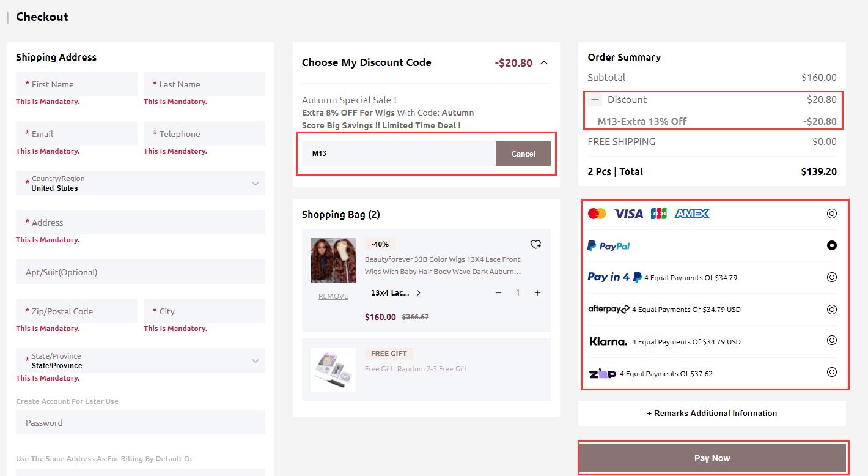The width and height of the screenshot is (868, 476).
Task: Cancel the applied M13 discount code
Action: (523, 154)
